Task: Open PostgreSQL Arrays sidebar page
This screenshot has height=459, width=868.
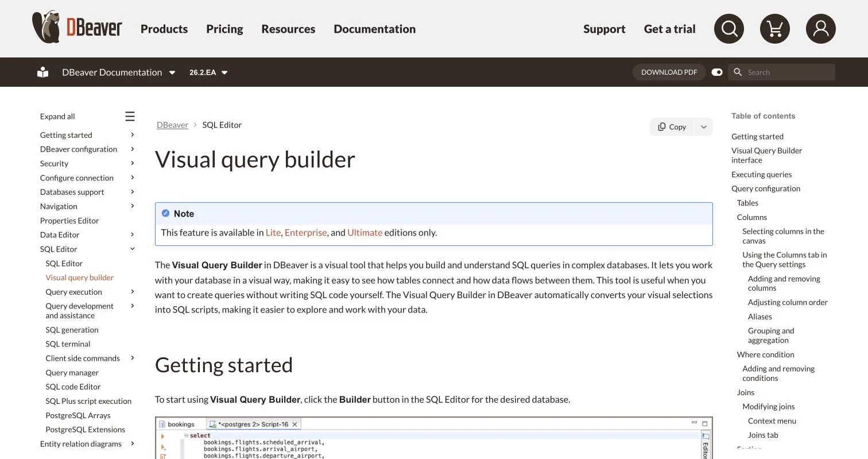Action: click(x=78, y=415)
